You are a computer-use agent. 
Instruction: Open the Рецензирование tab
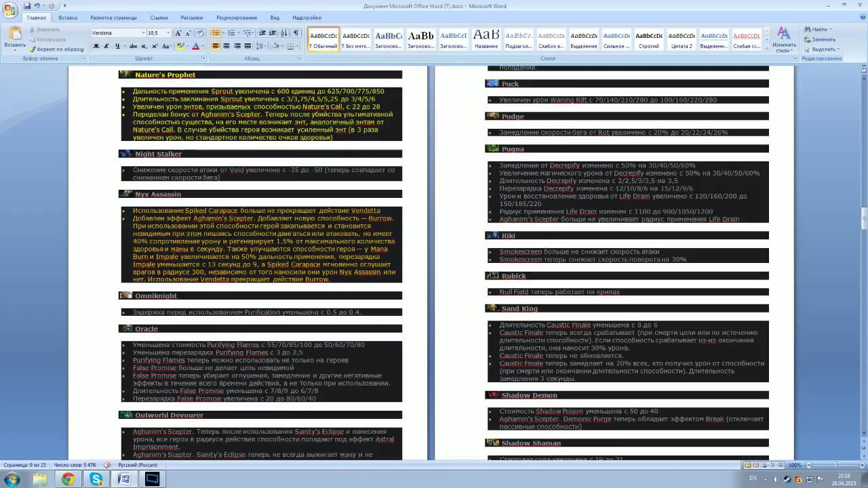click(237, 18)
